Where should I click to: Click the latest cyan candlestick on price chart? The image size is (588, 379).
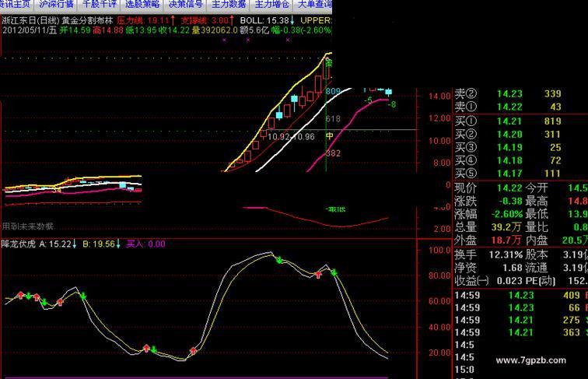(389, 92)
